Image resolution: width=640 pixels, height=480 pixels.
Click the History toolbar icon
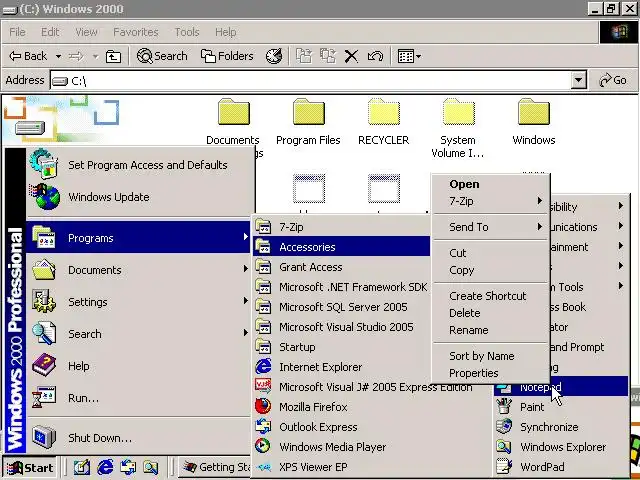click(273, 56)
